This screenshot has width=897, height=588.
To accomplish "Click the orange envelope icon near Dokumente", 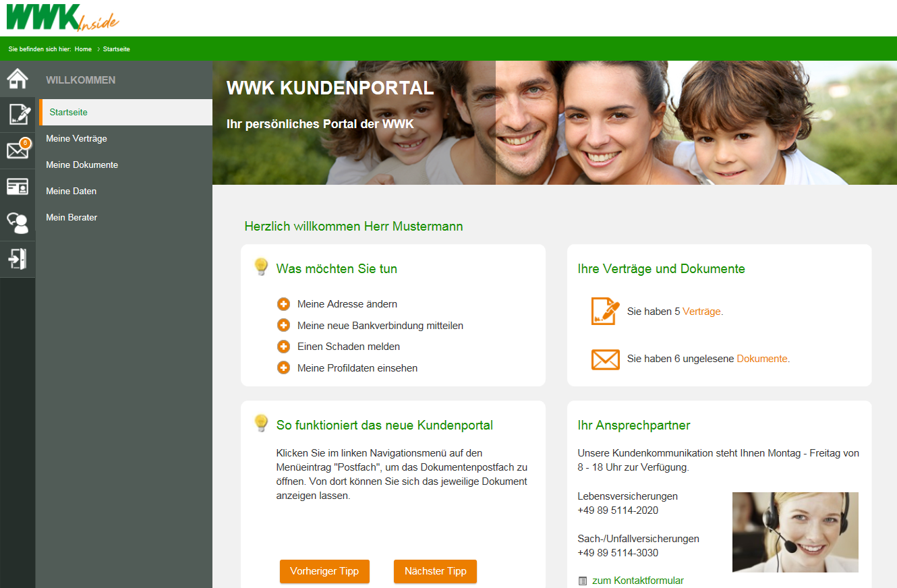I will coord(605,359).
